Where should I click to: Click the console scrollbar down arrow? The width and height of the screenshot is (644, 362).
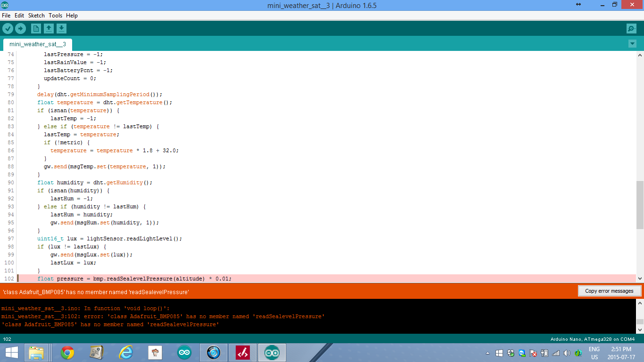pos(640,329)
